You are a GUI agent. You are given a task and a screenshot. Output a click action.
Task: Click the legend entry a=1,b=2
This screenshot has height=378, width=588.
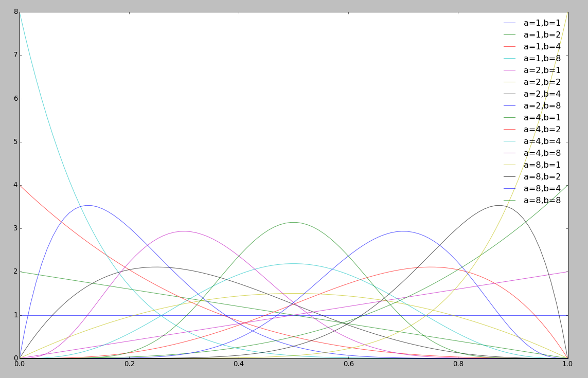click(x=532, y=35)
